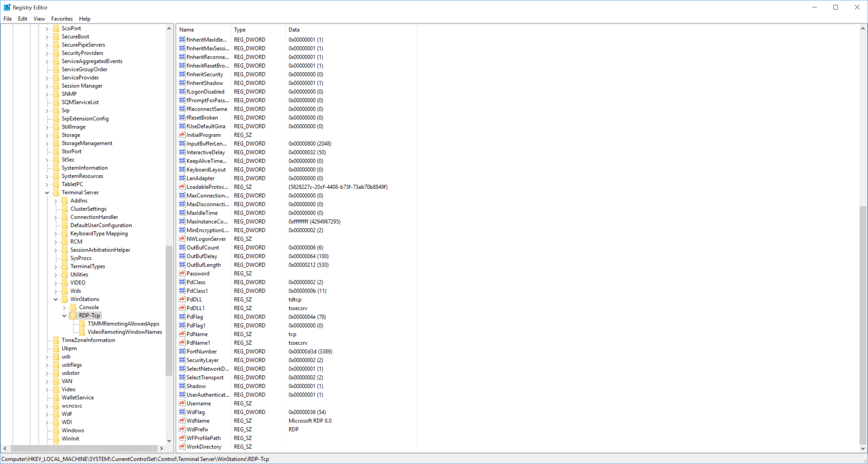This screenshot has height=464, width=868.
Task: Click the PortNumber DWORD value icon
Action: tap(182, 351)
